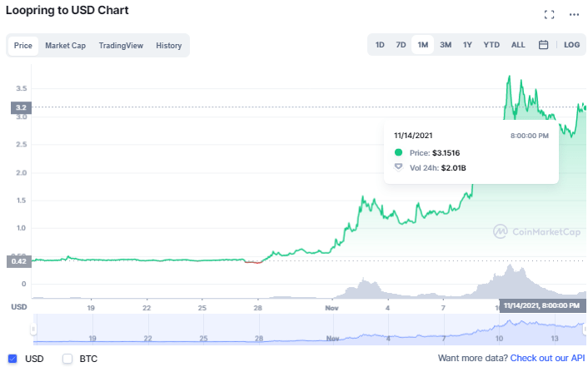Switch the range to 3M

(446, 45)
